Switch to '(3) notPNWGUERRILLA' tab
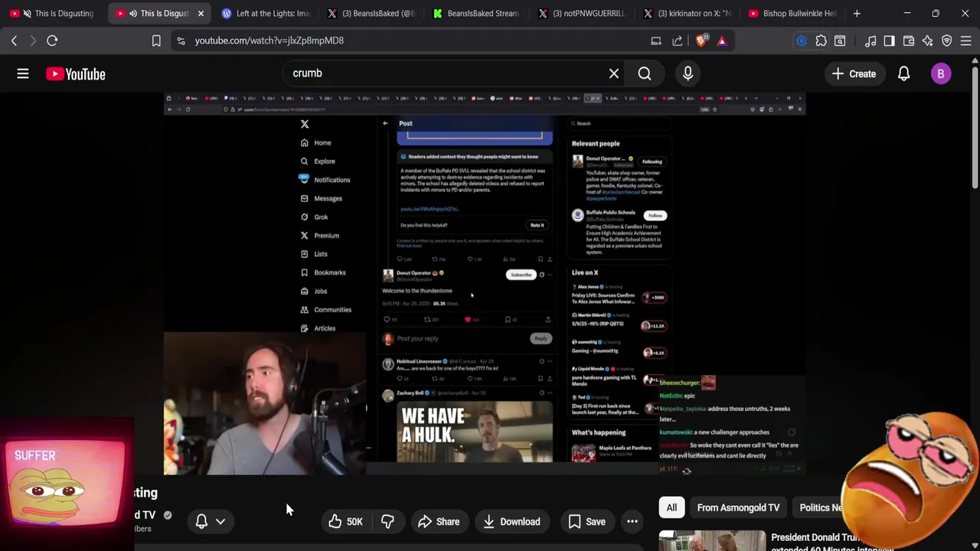 (x=582, y=13)
